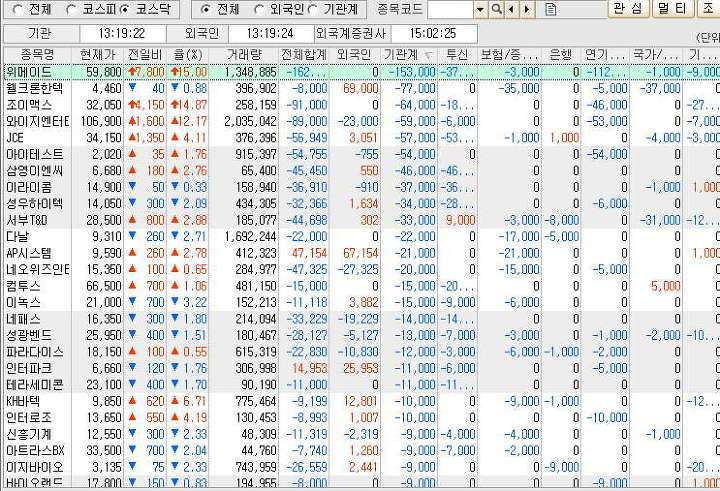Click the 국가/... column header

(x=656, y=55)
